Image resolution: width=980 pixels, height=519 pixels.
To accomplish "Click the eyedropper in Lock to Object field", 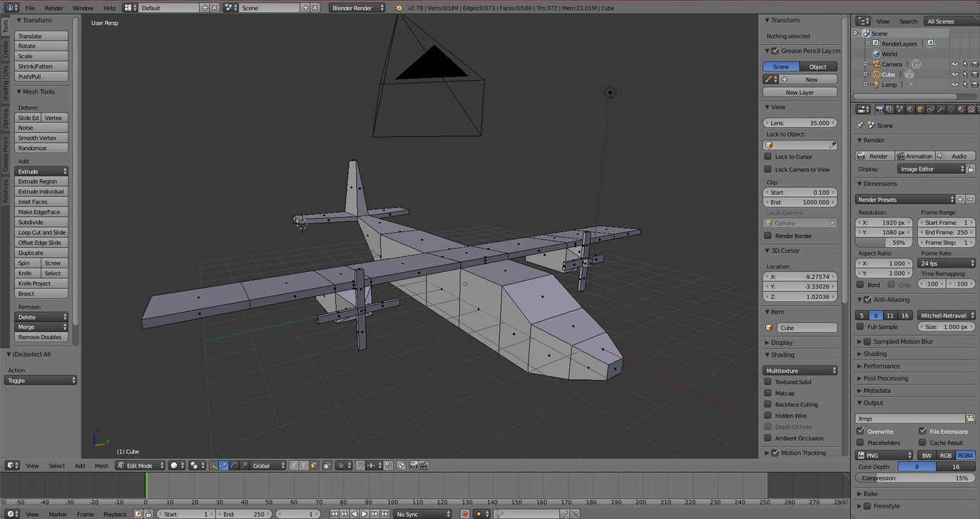I will click(x=832, y=145).
